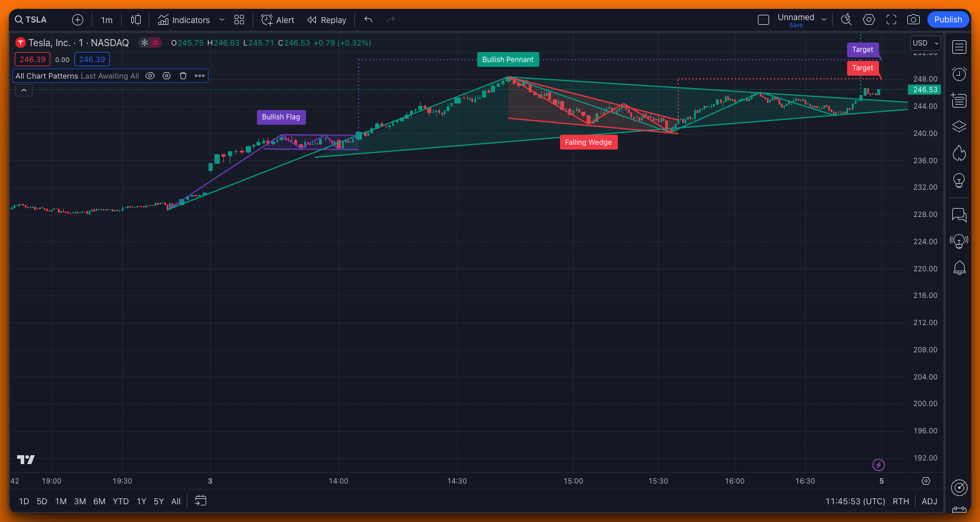
Task: Open go to date calendar icon
Action: [x=201, y=501]
